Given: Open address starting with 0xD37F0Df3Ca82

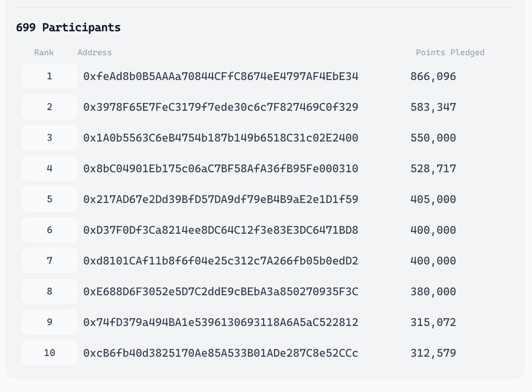Looking at the screenshot, I should (x=221, y=230).
